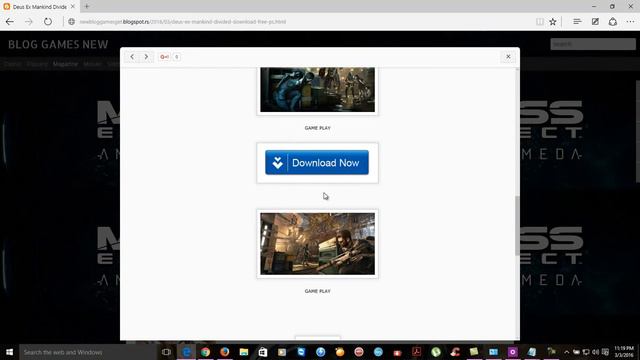The height and width of the screenshot is (360, 640).
Task: Click Edge icon on taskbar
Action: click(186, 352)
